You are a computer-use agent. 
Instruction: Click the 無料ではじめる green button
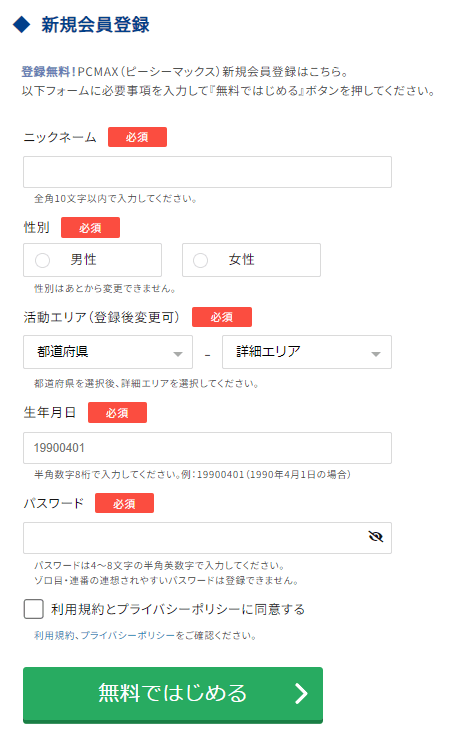[173, 694]
